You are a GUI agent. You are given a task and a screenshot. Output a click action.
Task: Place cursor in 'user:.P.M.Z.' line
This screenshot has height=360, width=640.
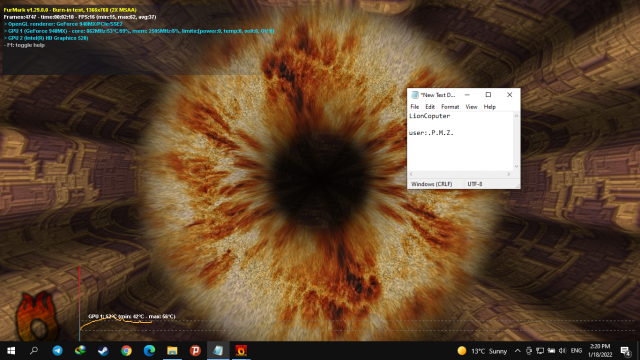431,133
